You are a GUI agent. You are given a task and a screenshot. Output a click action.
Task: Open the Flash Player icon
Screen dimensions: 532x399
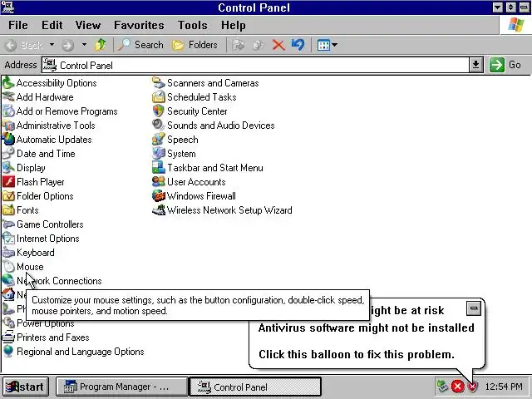click(8, 182)
